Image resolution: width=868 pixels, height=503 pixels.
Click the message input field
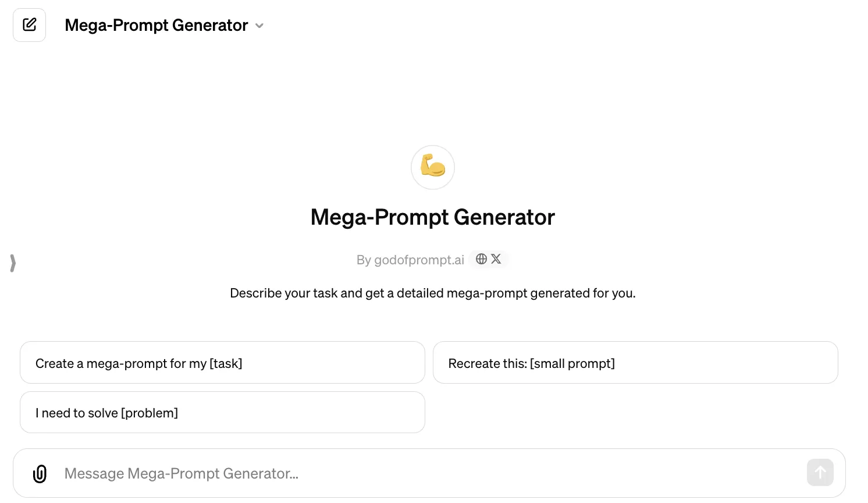[x=407, y=473]
